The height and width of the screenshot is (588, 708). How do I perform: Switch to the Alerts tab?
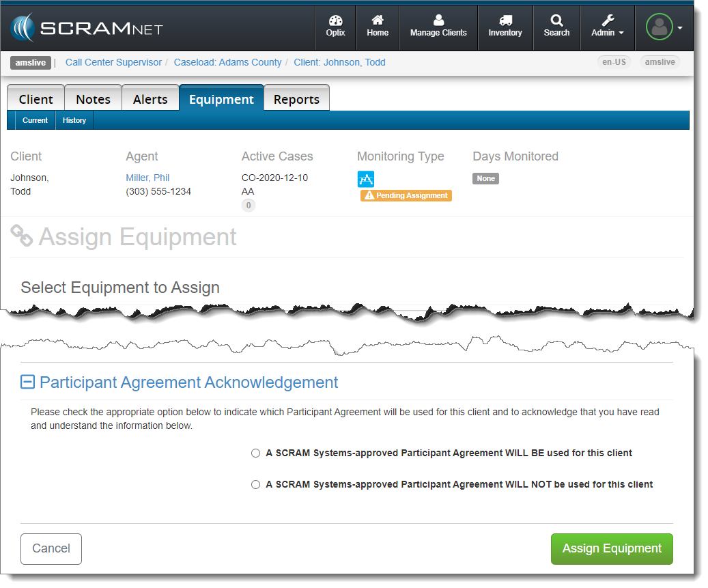[x=150, y=99]
